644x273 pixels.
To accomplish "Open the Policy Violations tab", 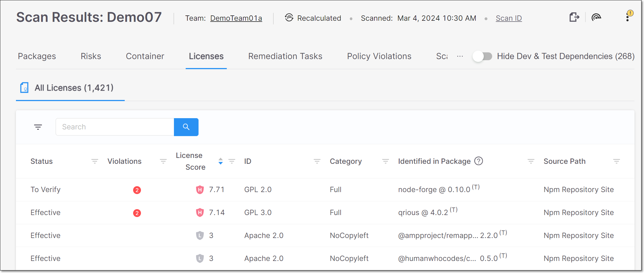I will pos(379,56).
